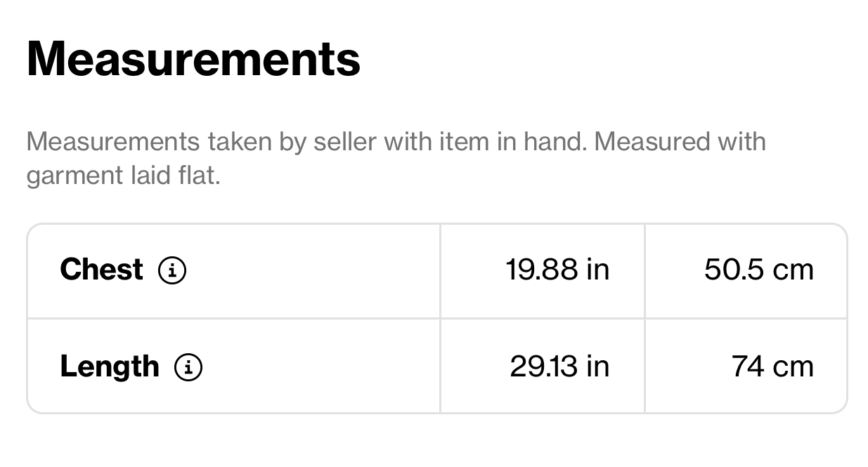Click the 74 cm length value
Viewport: 868px width, 467px height.
772,367
